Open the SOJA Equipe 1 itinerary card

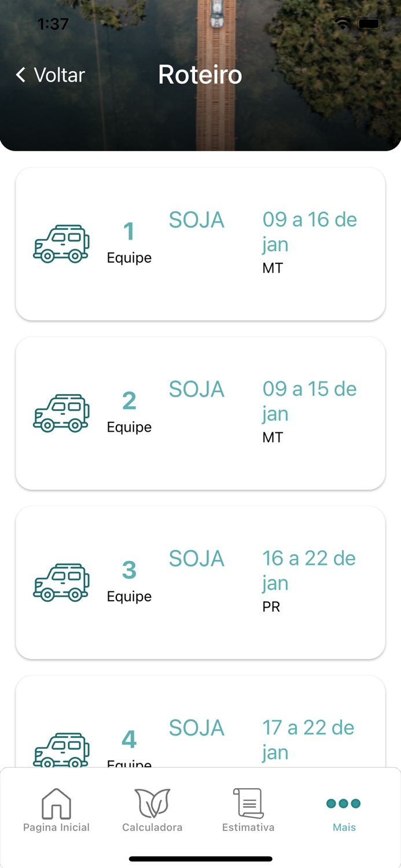[200, 244]
